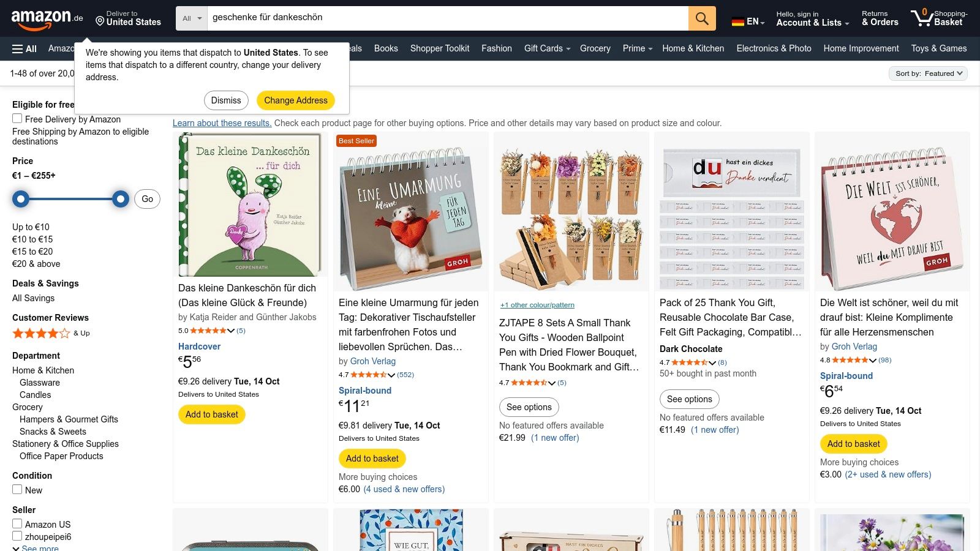
Task: Expand the Account & Lists menu
Action: 812,18
